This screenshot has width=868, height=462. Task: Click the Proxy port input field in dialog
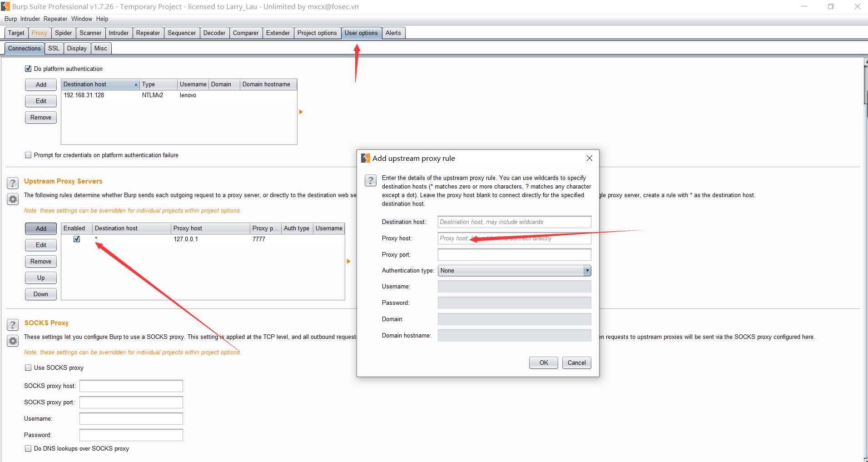(x=514, y=254)
